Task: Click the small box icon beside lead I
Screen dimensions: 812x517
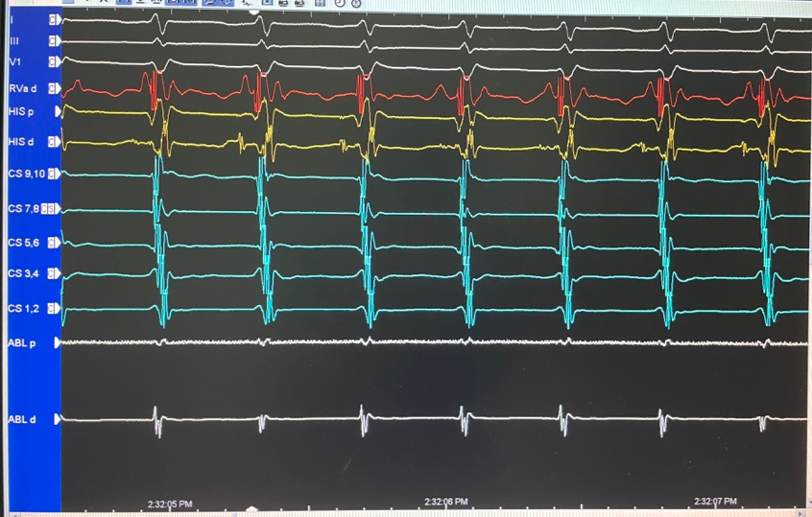Action: click(x=55, y=19)
